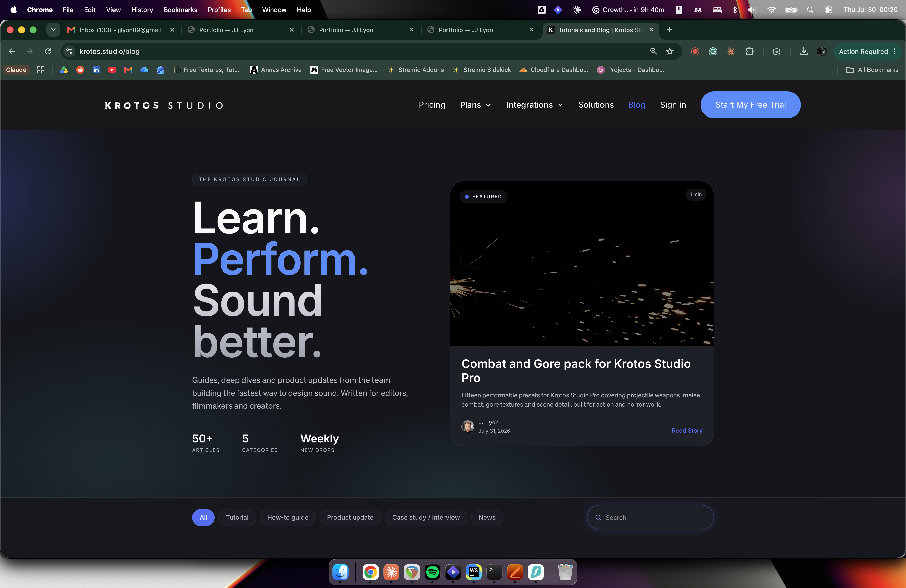
Task: Click the browser Forward arrow
Action: point(29,51)
